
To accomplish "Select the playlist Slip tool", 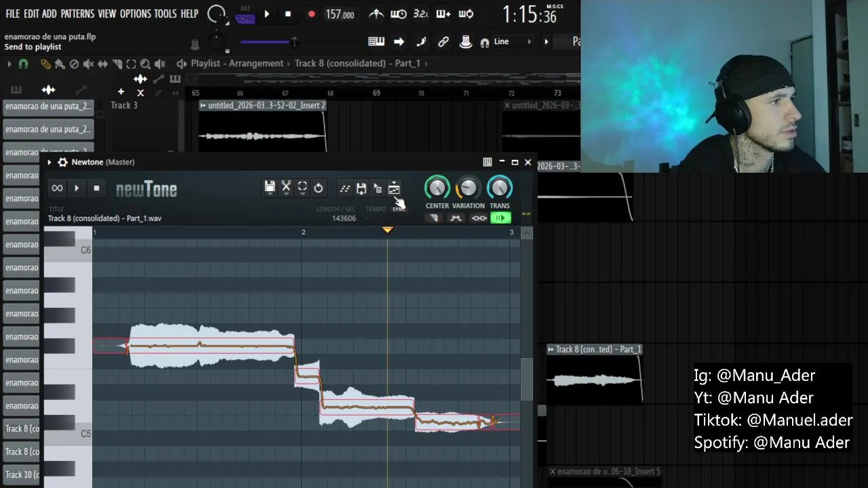I will coord(102,64).
